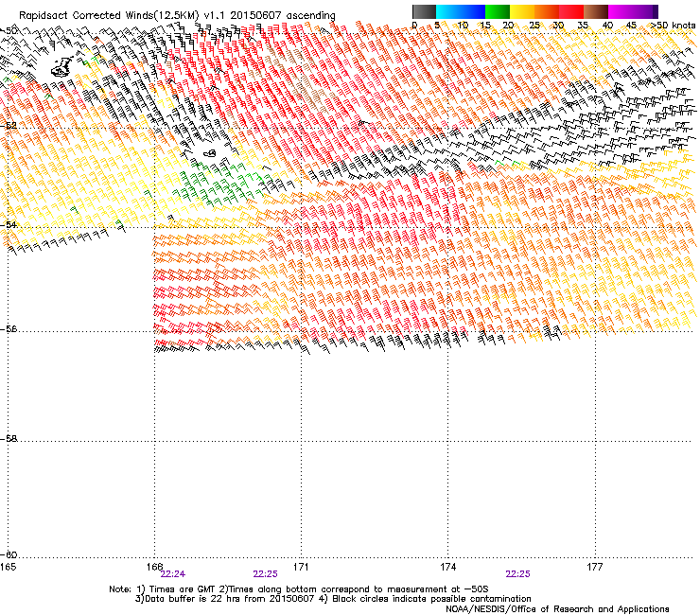Click the '22:25' time label nearest 171
The width and height of the screenshot is (700, 615).
(265, 574)
